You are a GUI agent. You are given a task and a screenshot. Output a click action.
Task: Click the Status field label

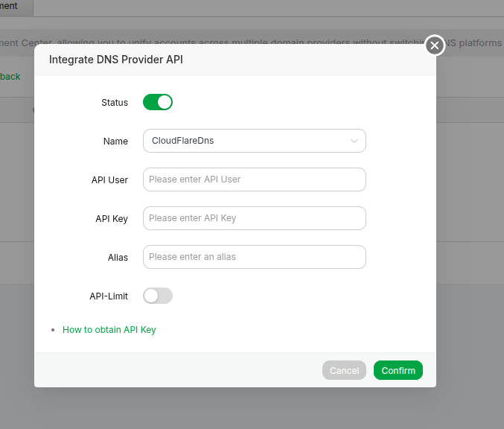point(115,103)
